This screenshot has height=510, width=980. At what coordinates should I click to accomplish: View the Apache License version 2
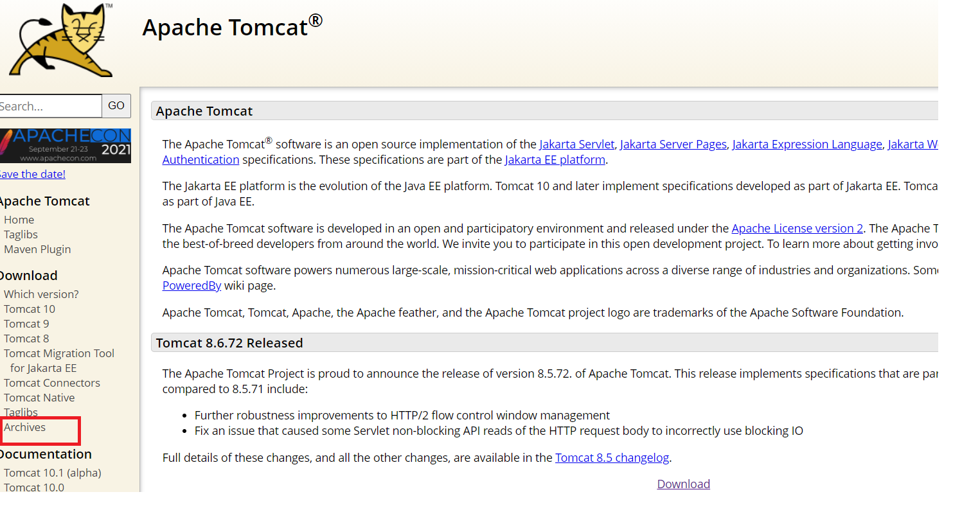point(797,228)
